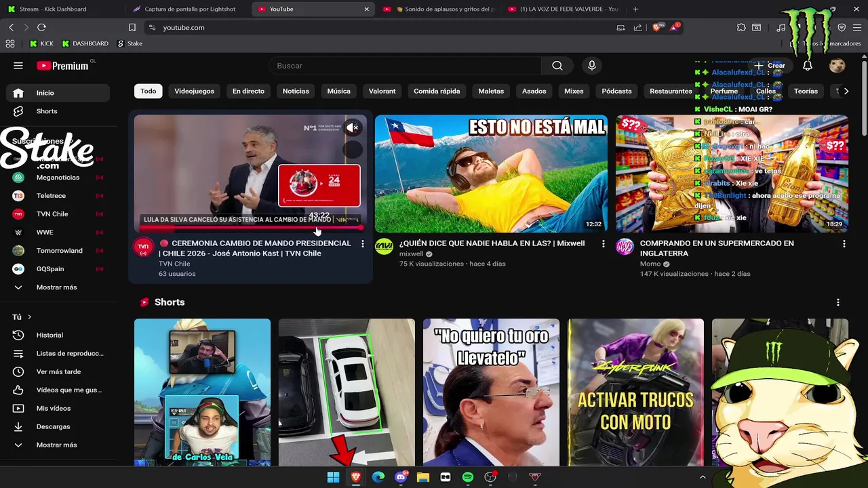Go back with the browser back arrow
This screenshot has width=868, height=488.
pyautogui.click(x=12, y=27)
